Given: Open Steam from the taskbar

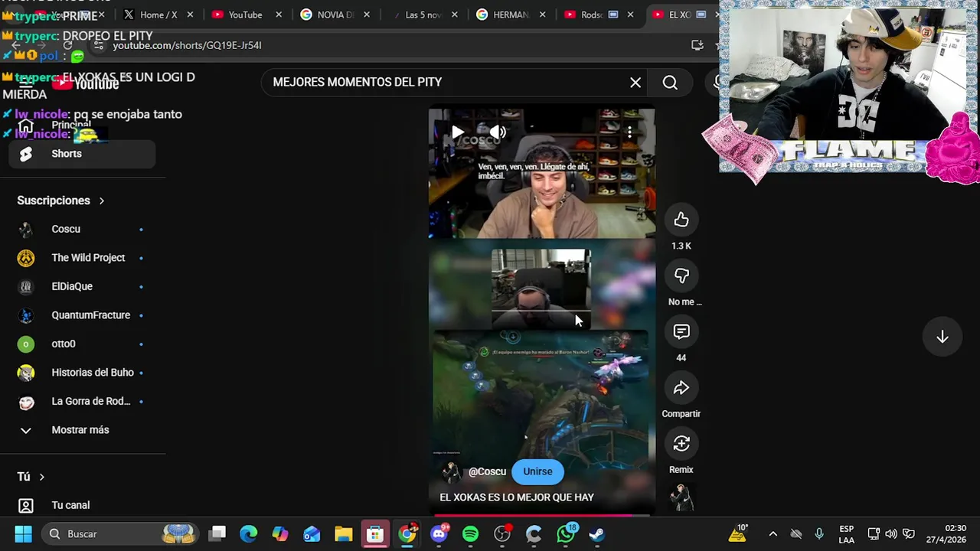Looking at the screenshot, I should click(x=596, y=534).
